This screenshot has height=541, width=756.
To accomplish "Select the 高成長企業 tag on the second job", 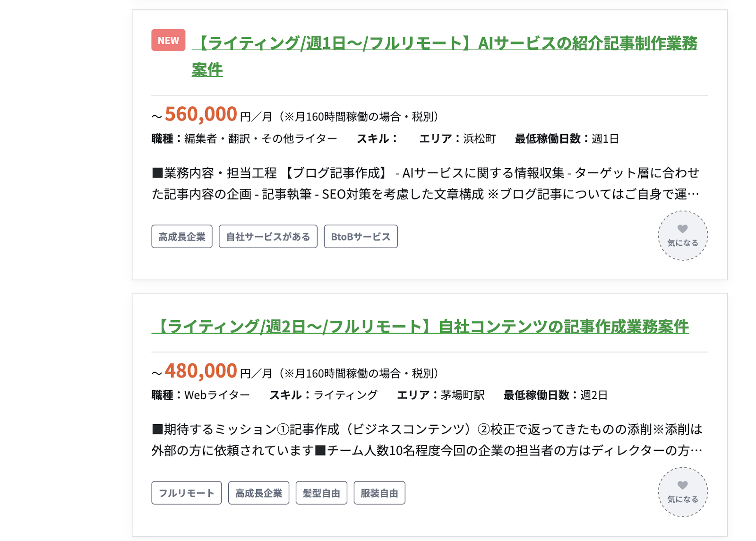I will tap(258, 493).
